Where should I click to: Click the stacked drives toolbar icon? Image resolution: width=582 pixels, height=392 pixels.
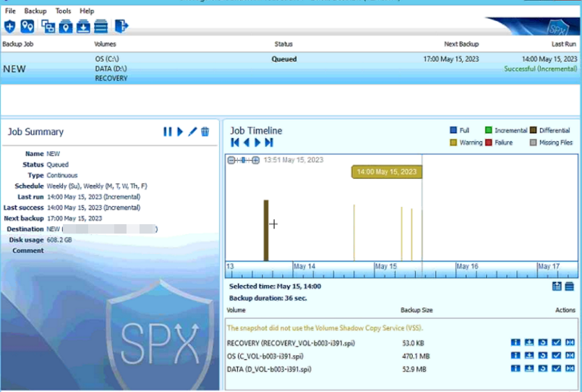click(100, 26)
